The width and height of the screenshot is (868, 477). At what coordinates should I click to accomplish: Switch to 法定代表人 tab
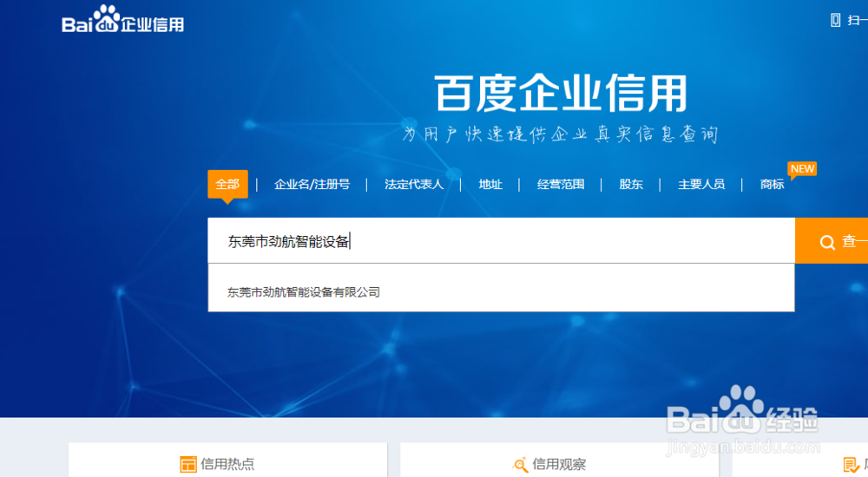pos(414,184)
